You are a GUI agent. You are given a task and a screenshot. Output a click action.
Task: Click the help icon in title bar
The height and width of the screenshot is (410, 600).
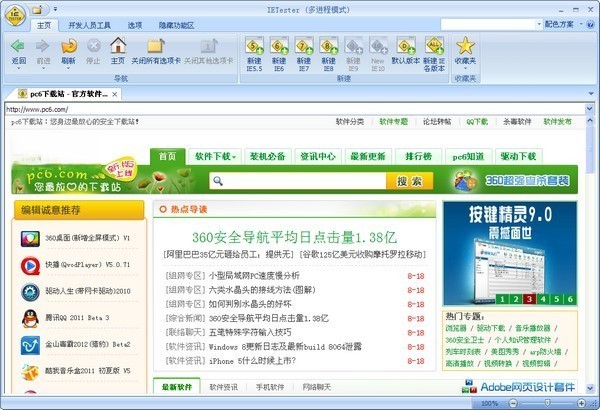tap(591, 25)
